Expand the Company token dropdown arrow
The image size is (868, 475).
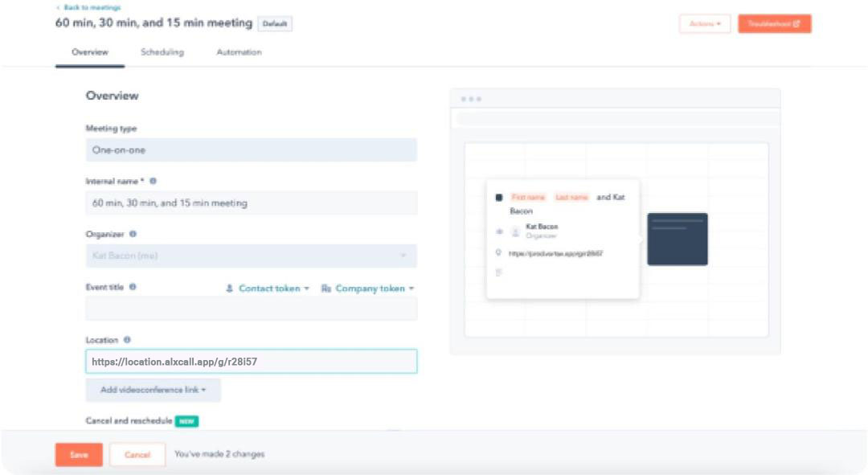(x=411, y=289)
